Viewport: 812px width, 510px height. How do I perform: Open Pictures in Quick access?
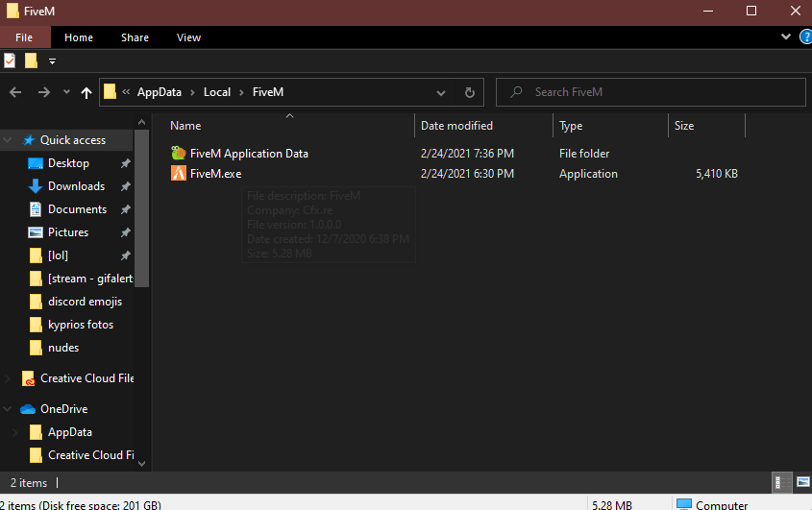[68, 232]
